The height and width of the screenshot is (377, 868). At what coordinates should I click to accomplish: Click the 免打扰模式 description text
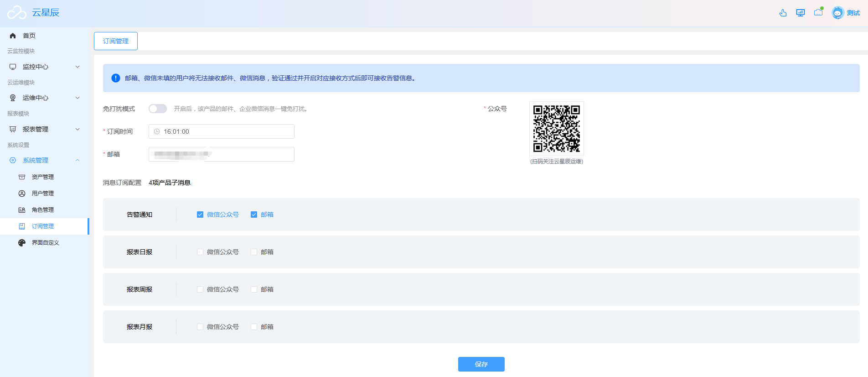coord(241,109)
